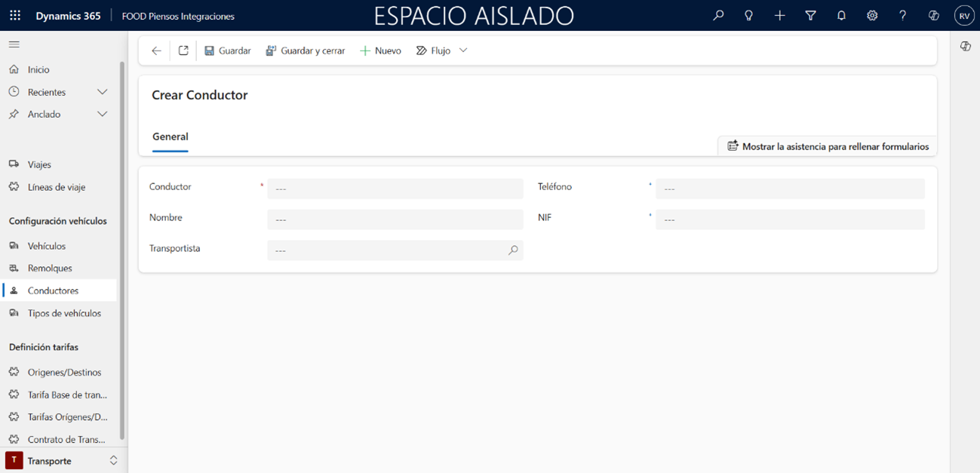Viewport: 980px width, 473px height.
Task: Go back using the back arrow
Action: point(156,51)
